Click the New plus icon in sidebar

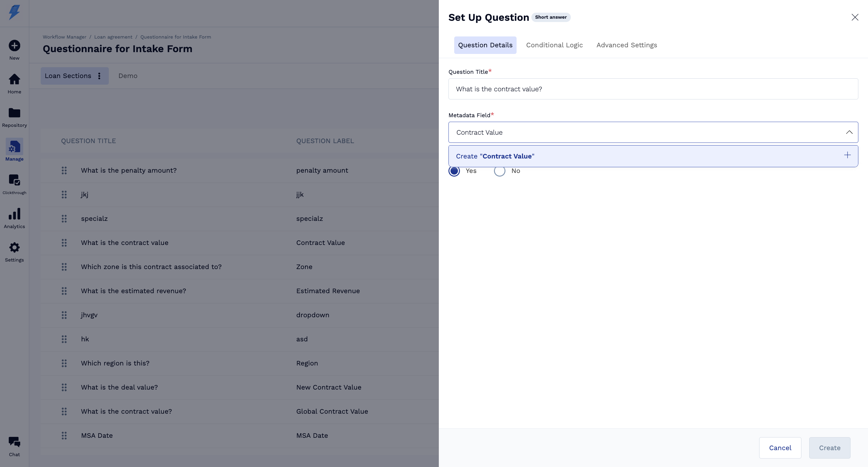tap(14, 45)
